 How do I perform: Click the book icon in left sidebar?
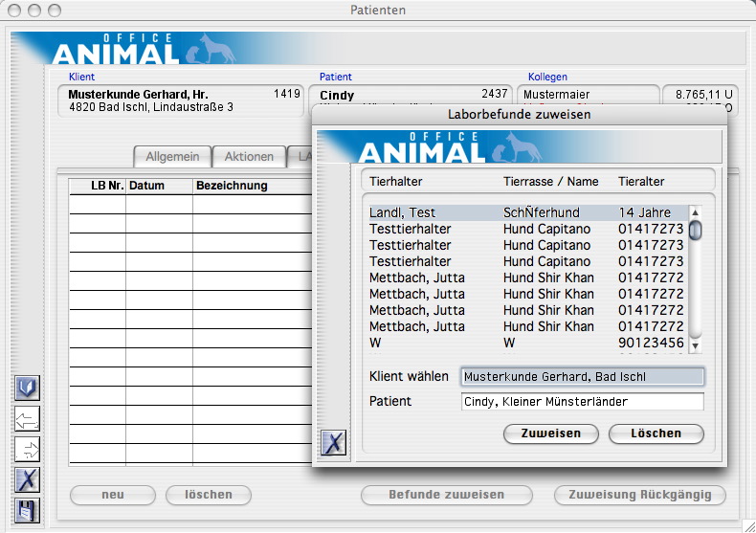(x=28, y=388)
